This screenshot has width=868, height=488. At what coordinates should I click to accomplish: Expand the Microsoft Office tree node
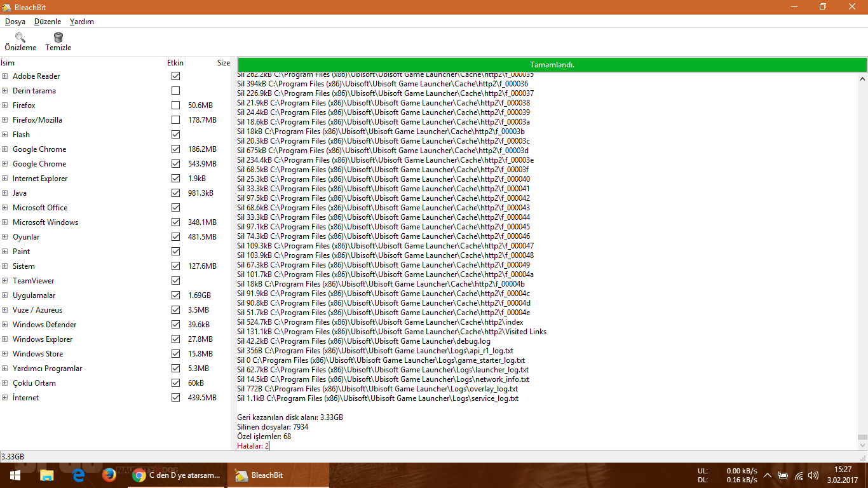[x=4, y=208]
